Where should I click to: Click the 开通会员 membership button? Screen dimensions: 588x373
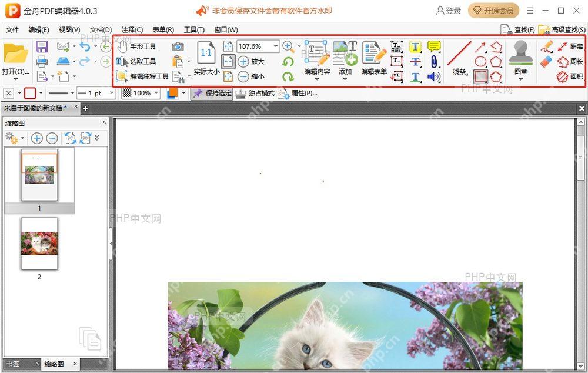pyautogui.click(x=493, y=11)
